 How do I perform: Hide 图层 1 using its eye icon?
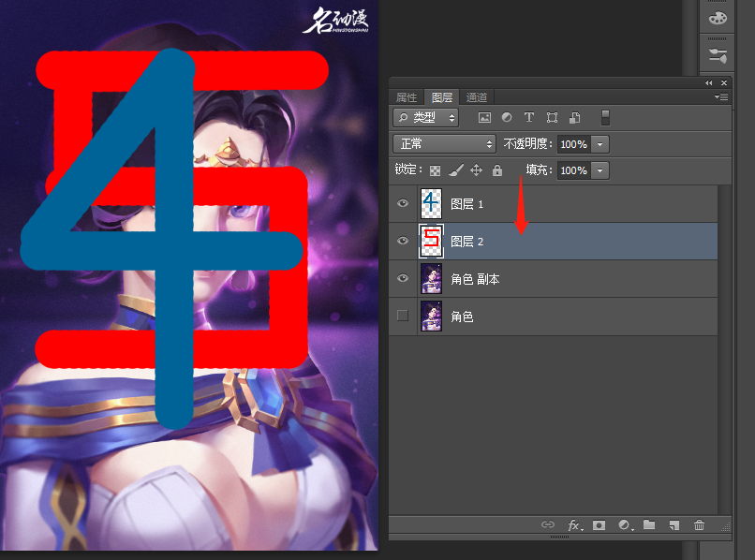point(403,203)
